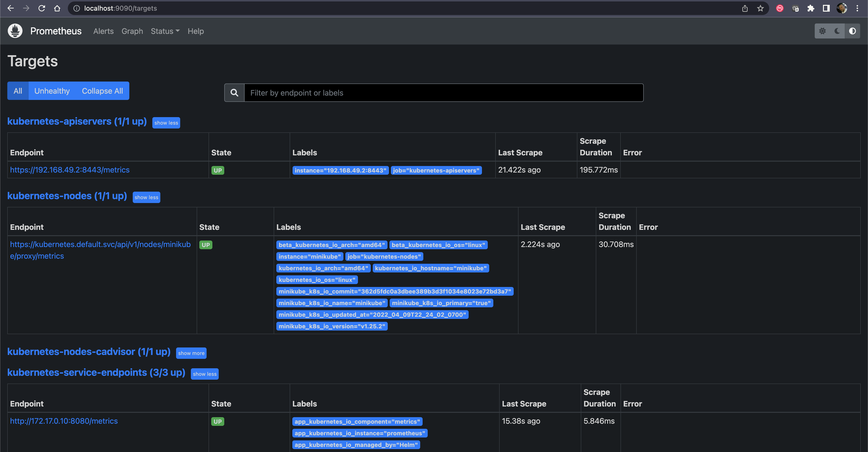Click the Prometheus flame logo

tap(15, 31)
